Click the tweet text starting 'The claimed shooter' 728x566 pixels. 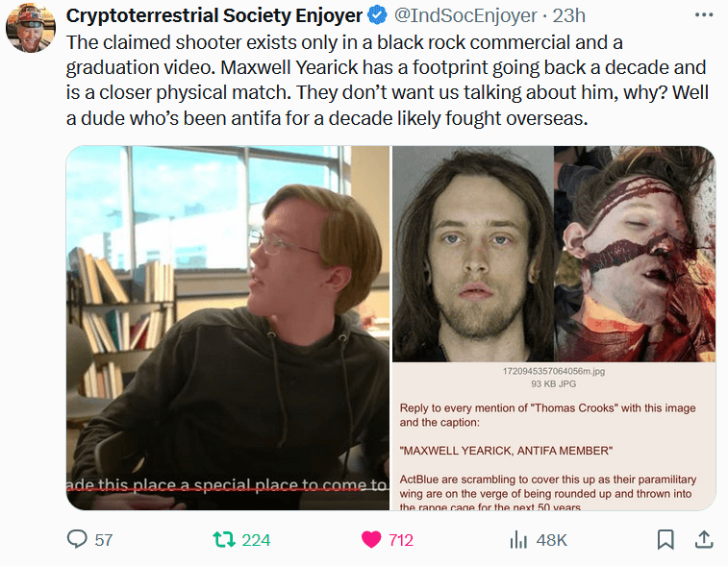point(388,81)
